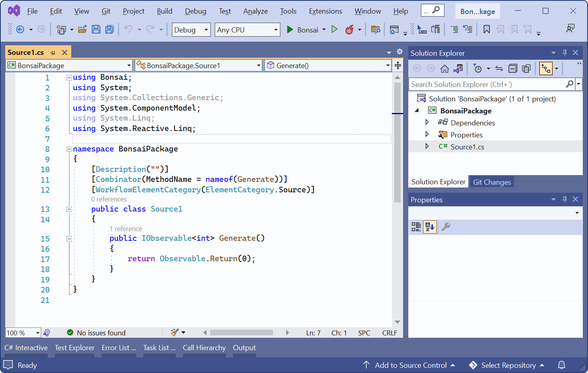Open the Build menu
The image size is (588, 373).
[165, 11]
